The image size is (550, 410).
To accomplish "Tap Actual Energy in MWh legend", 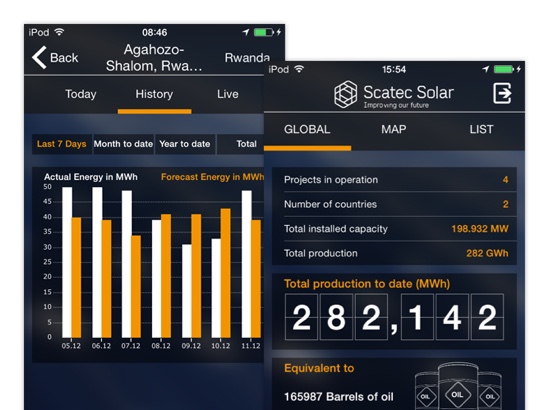I will (90, 177).
